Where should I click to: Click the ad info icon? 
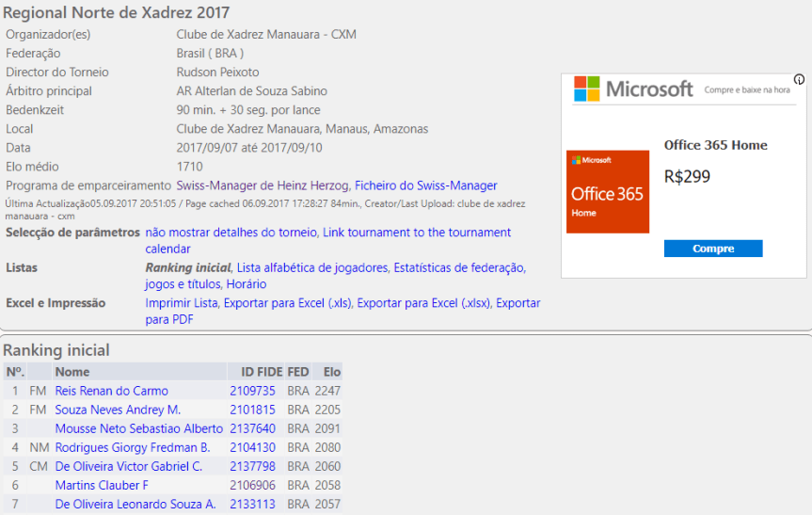coord(799,80)
